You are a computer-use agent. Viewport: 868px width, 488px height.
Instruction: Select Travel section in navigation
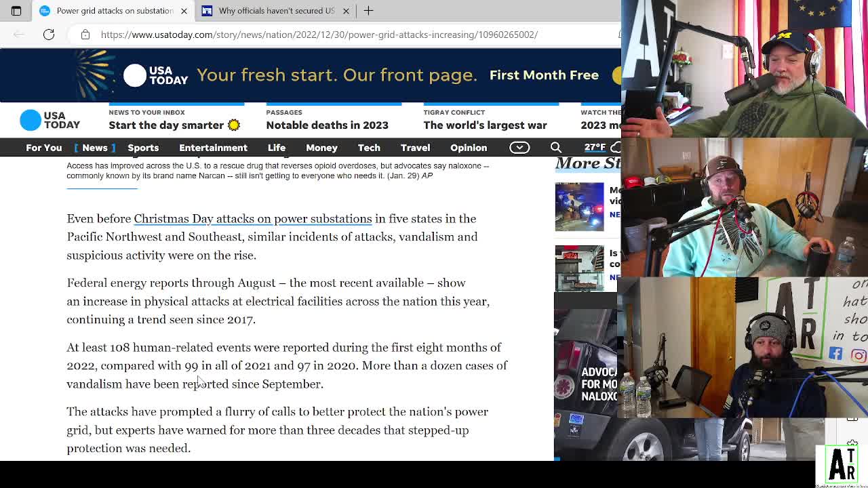pos(415,148)
